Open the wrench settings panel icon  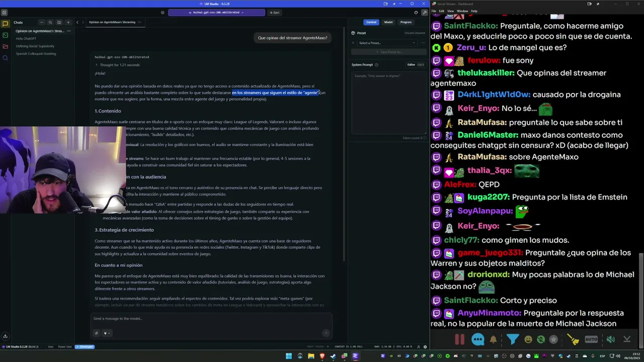pos(425,13)
